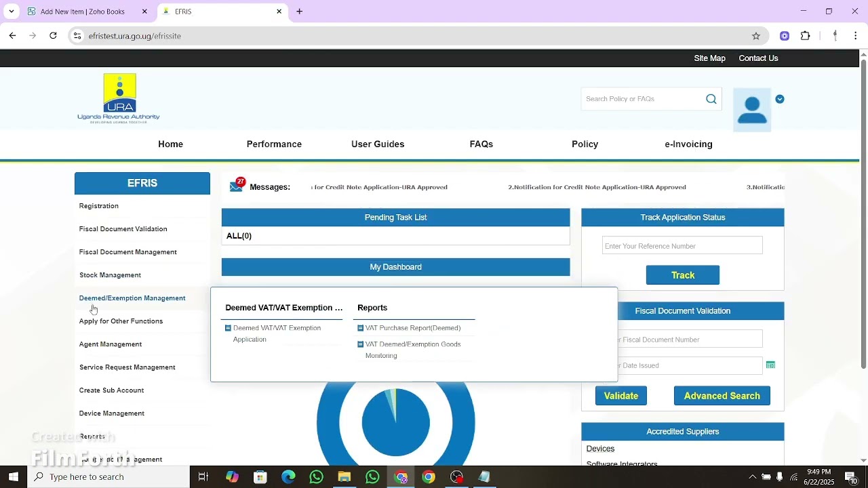
Task: Open the date issued calendar icon
Action: click(x=770, y=365)
